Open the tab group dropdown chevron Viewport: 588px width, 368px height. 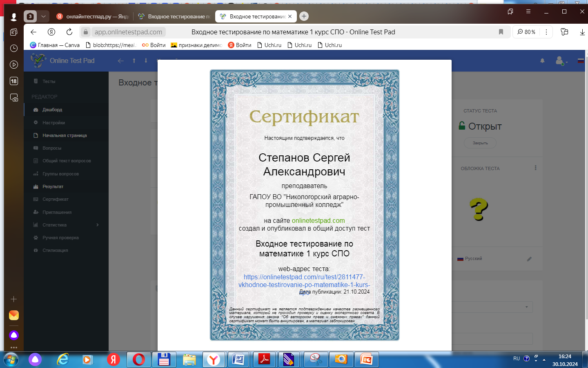pos(43,16)
